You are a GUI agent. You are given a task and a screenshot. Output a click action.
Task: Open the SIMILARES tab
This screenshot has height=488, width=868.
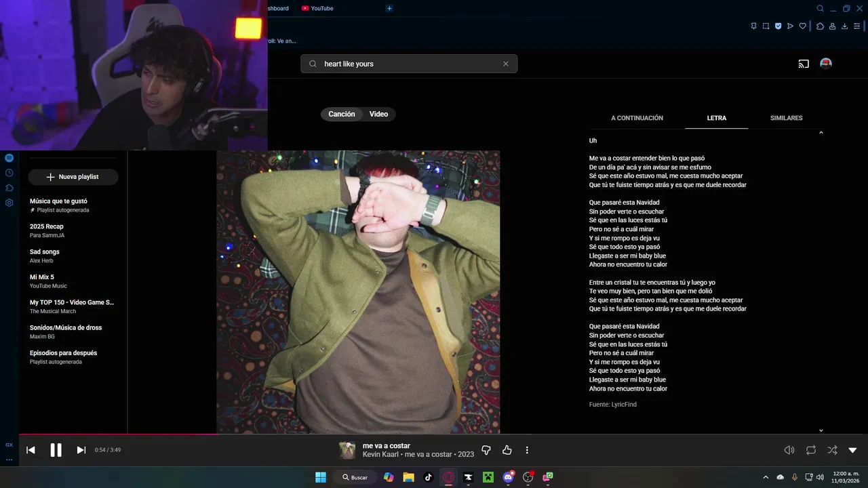[x=787, y=118]
